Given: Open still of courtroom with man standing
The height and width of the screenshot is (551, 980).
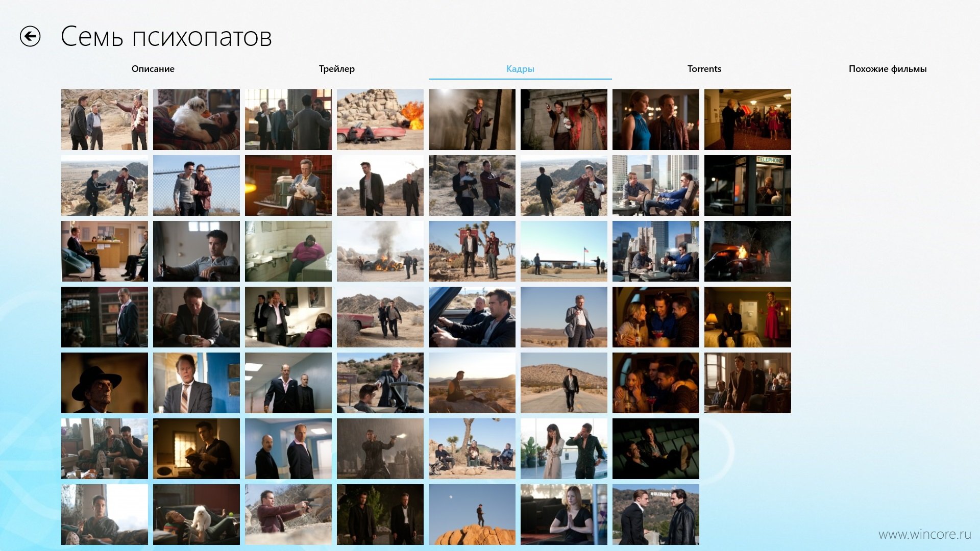Looking at the screenshot, I should (x=748, y=383).
